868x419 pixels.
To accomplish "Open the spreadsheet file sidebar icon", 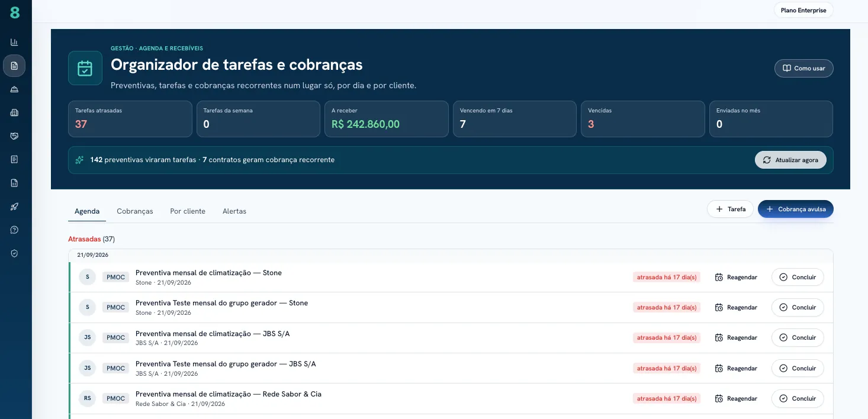I will pyautogui.click(x=14, y=183).
